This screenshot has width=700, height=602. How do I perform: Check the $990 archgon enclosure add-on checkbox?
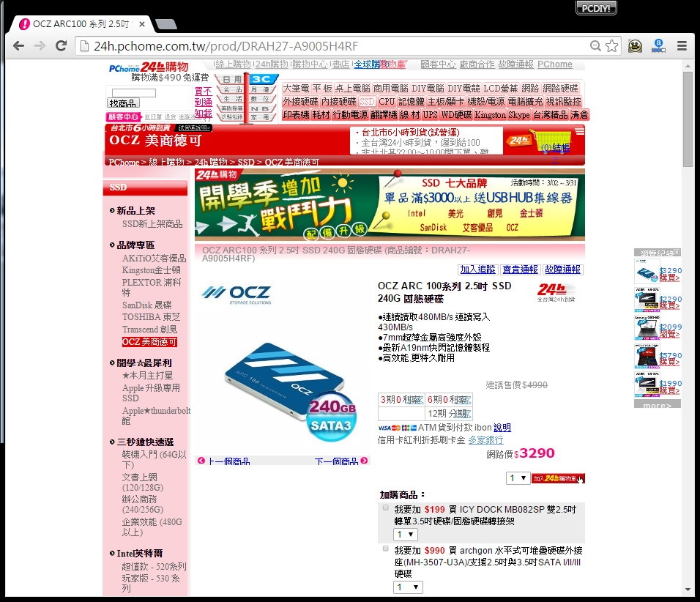[x=386, y=549]
